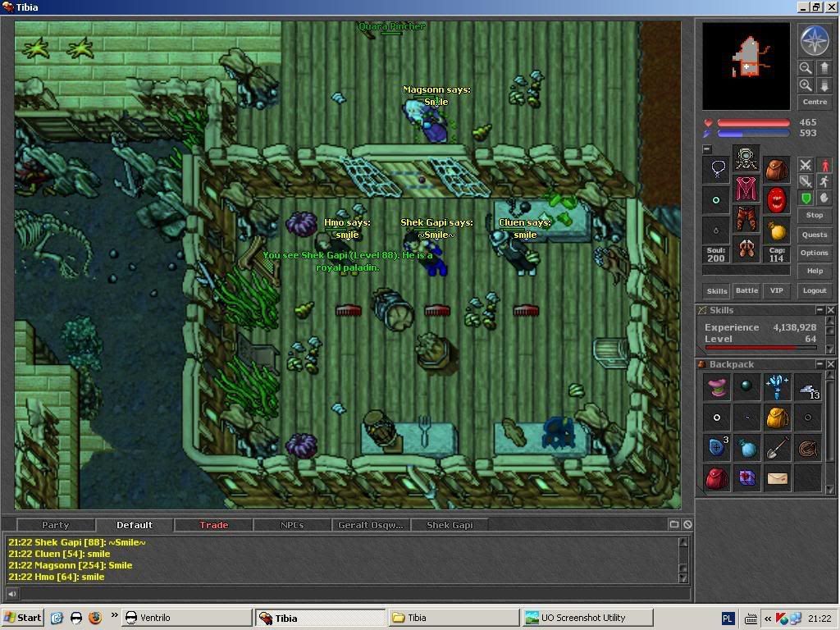
Task: Select the light blue potion flask
Action: click(x=746, y=447)
